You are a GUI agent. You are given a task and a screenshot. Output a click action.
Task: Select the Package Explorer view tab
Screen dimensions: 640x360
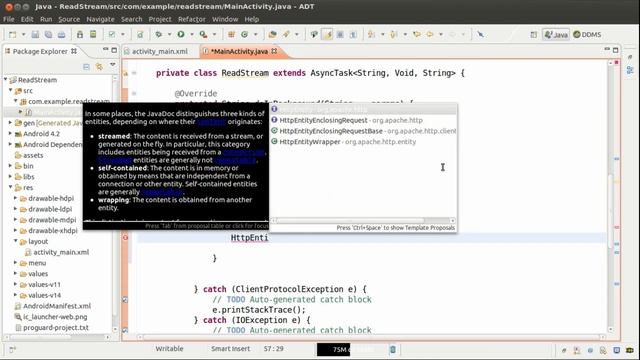[40, 51]
